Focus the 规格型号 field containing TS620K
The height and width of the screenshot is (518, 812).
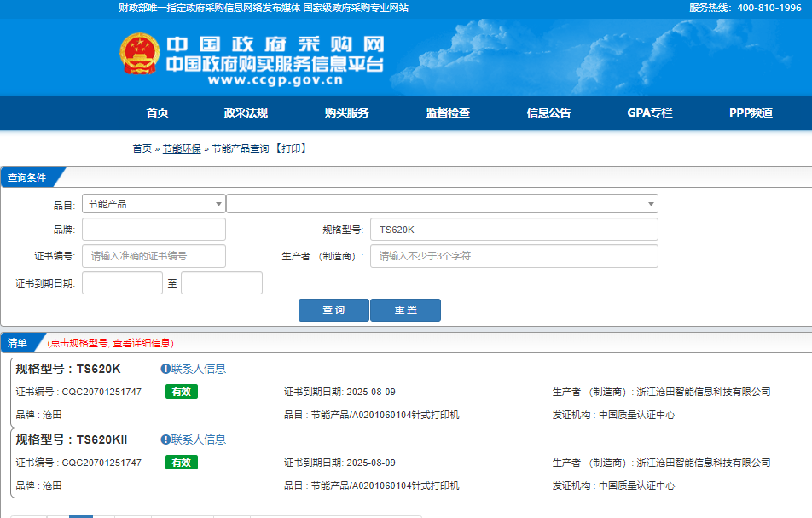(514, 230)
